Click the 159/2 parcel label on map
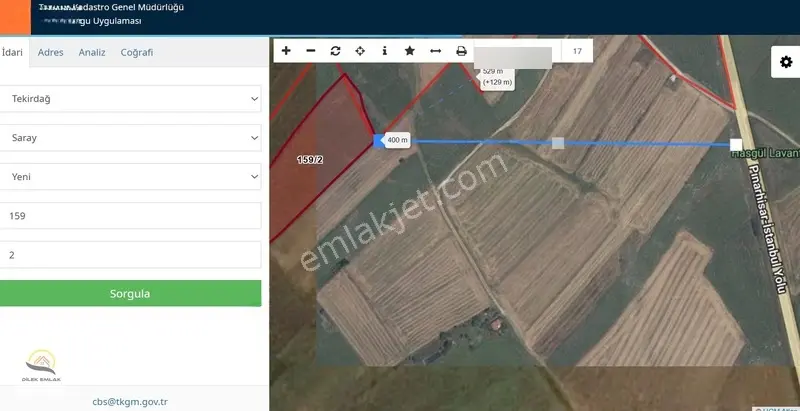The image size is (800, 411). click(x=310, y=160)
